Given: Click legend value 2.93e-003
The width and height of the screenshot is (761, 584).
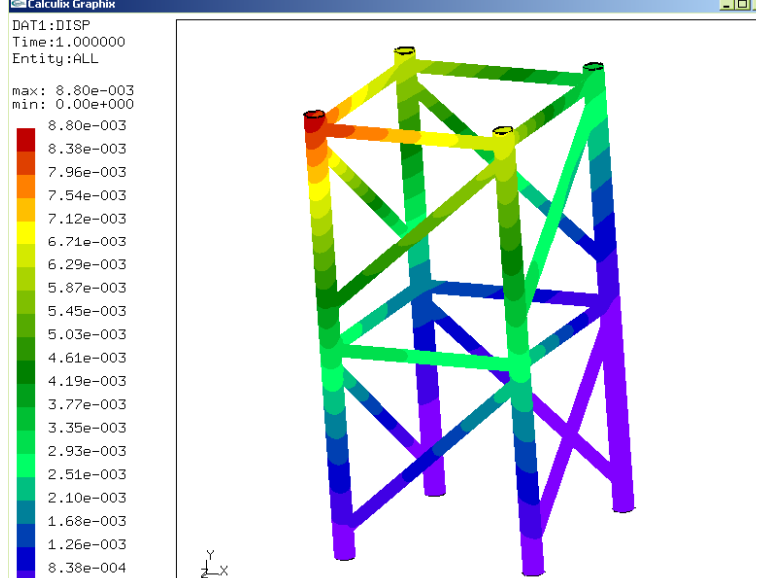Looking at the screenshot, I should tap(87, 451).
